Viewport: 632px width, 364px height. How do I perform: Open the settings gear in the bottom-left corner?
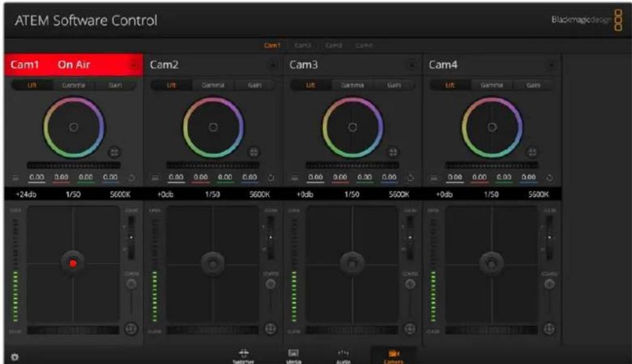point(15,357)
